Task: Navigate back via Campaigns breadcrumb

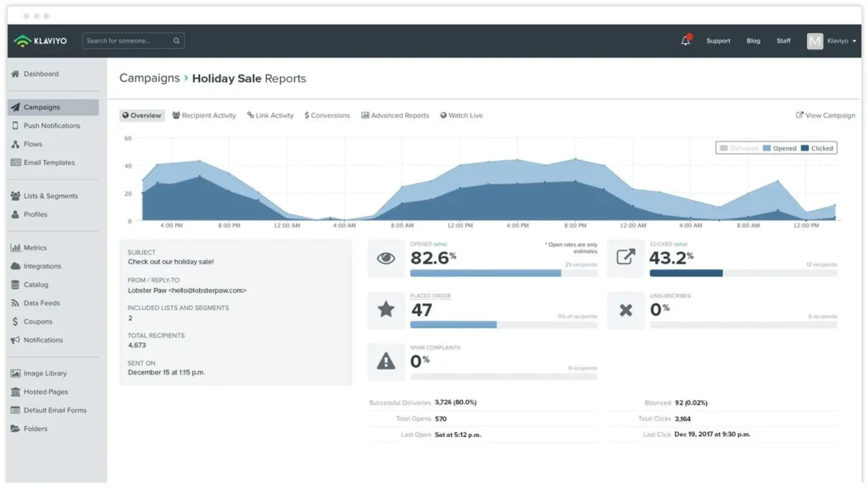Action: click(x=151, y=78)
